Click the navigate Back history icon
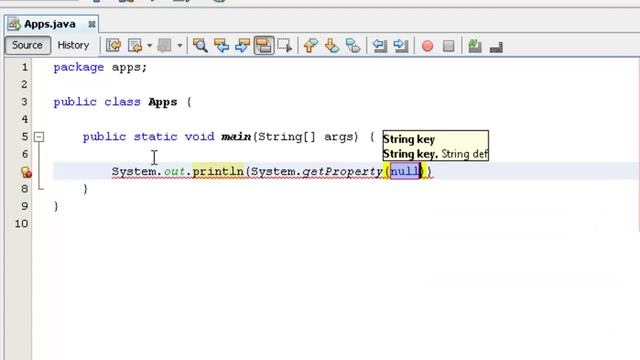The width and height of the screenshot is (640, 360). [135, 45]
